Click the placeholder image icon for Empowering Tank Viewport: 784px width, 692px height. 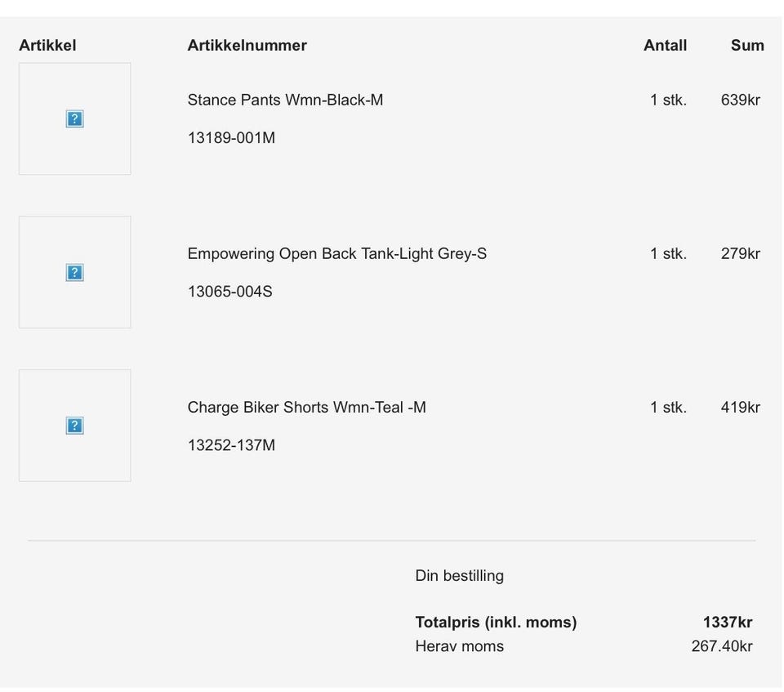click(74, 273)
